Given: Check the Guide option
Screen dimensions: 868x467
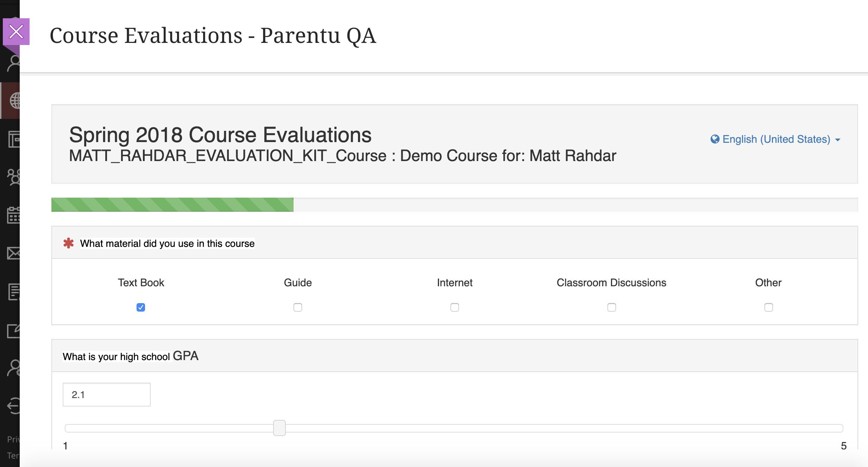Looking at the screenshot, I should [297, 307].
